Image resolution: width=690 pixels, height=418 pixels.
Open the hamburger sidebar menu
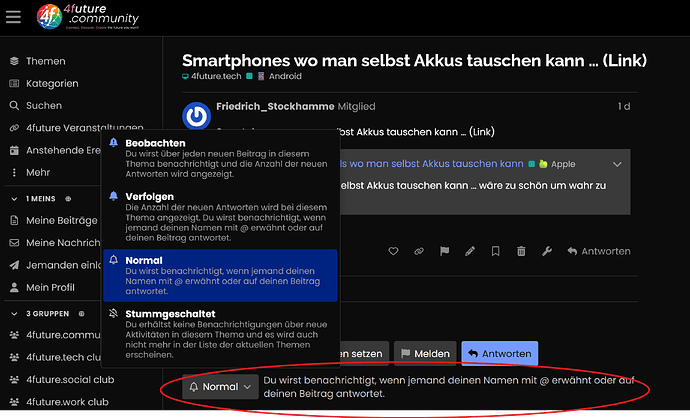[13, 17]
